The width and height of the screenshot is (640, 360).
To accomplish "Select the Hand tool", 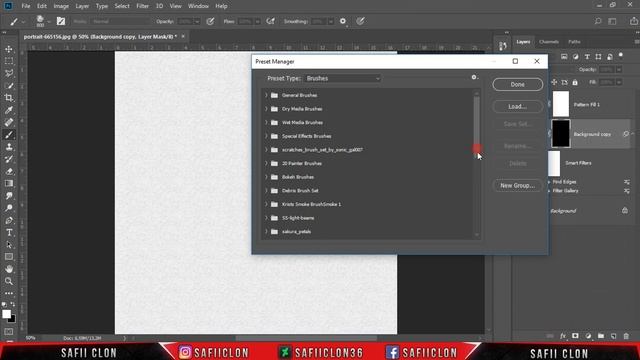I will (x=9, y=269).
